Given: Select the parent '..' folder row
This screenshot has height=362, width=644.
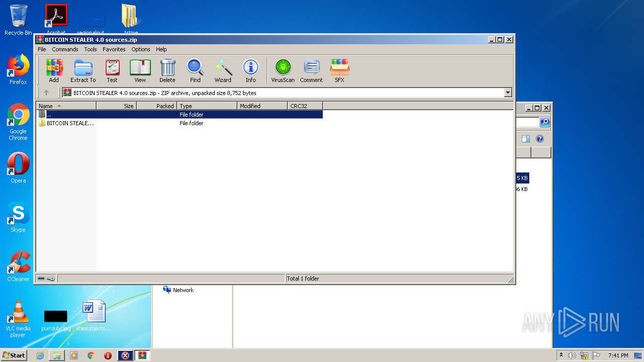Looking at the screenshot, I should click(180, 115).
